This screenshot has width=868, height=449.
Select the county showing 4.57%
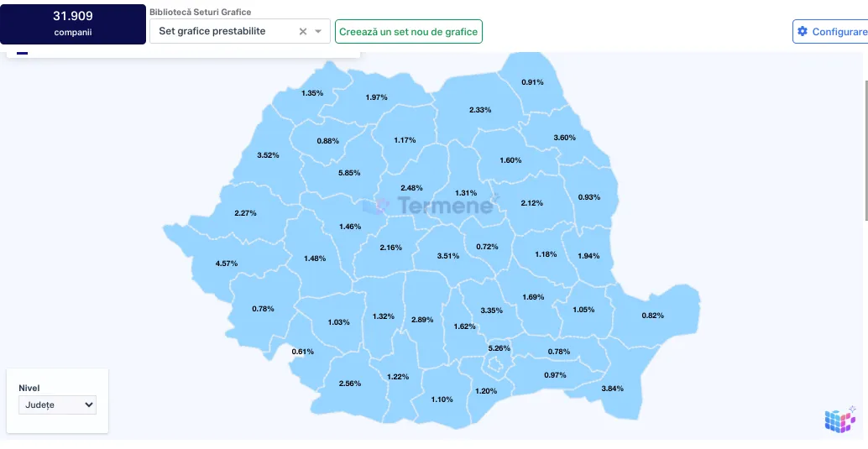(x=227, y=264)
